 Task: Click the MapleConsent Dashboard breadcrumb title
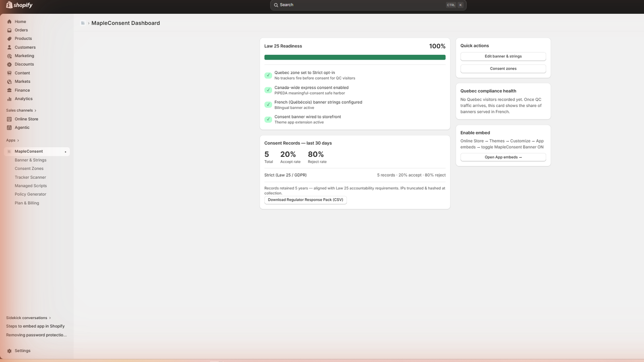(x=126, y=23)
